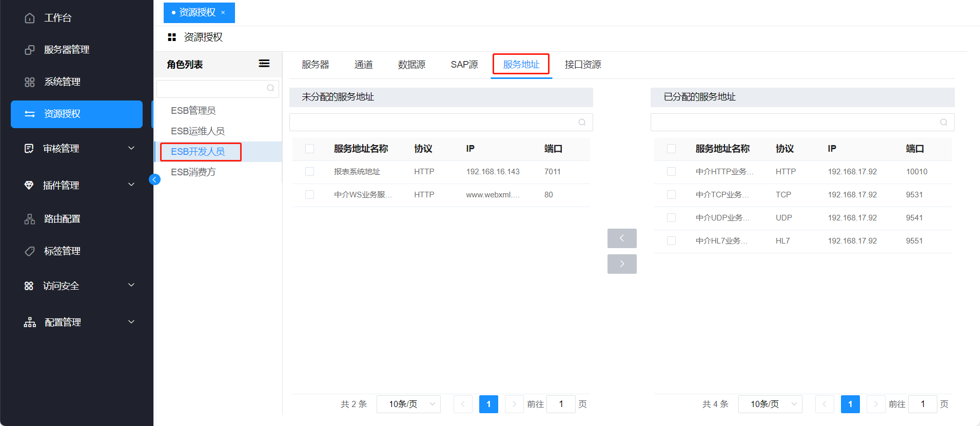Check the 中介WS业务服 row checkbox

pyautogui.click(x=309, y=195)
